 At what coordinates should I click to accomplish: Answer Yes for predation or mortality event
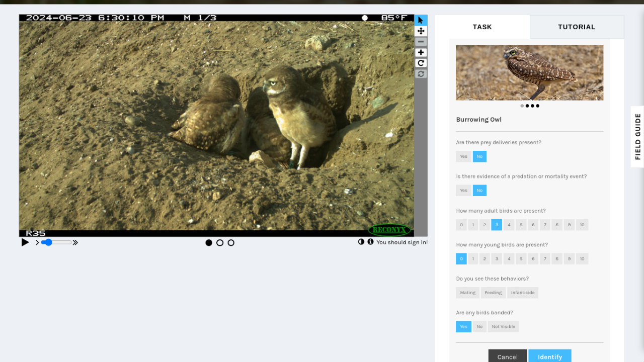(x=463, y=191)
